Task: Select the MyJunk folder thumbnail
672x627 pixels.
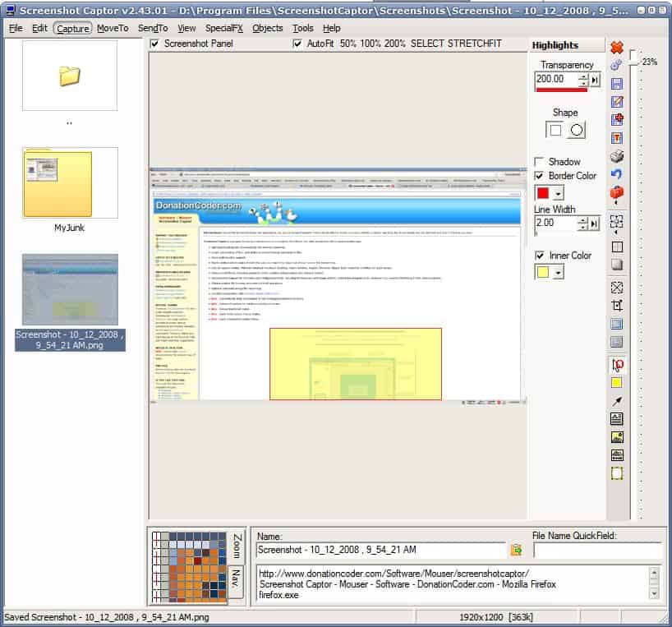Action: (x=70, y=183)
